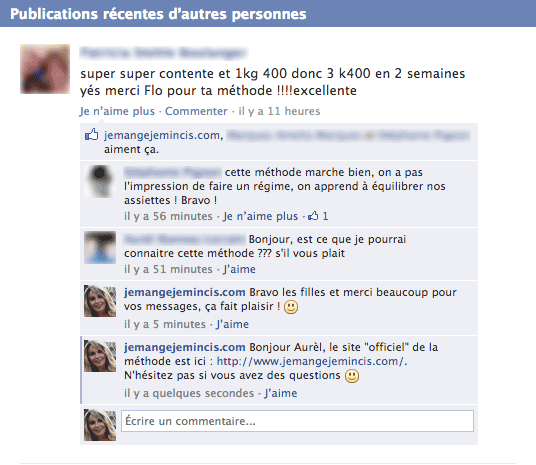The width and height of the screenshot is (536, 465).
Task: Click the thumbs-up icon beside jemangejemincis.com likes
Action: point(91,135)
